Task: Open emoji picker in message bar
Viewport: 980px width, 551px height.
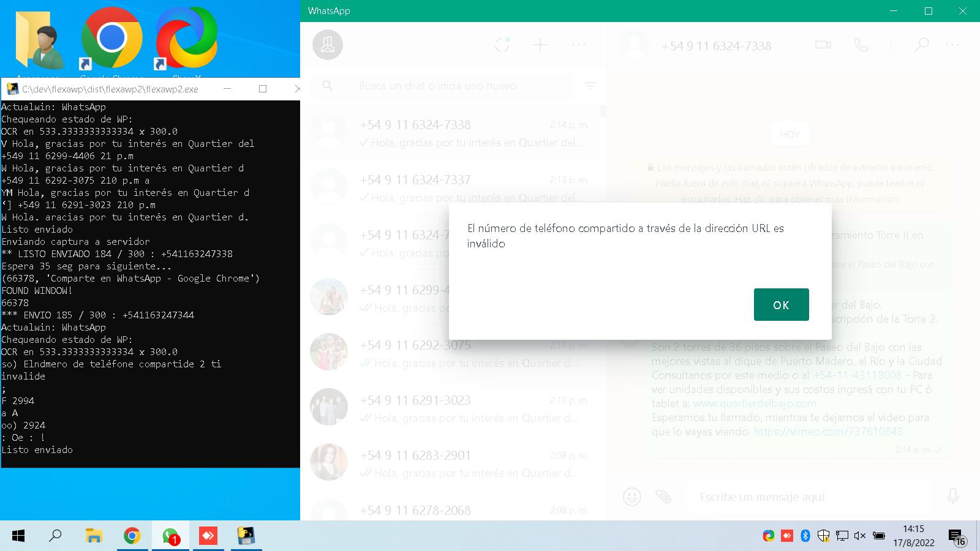Action: pos(631,496)
